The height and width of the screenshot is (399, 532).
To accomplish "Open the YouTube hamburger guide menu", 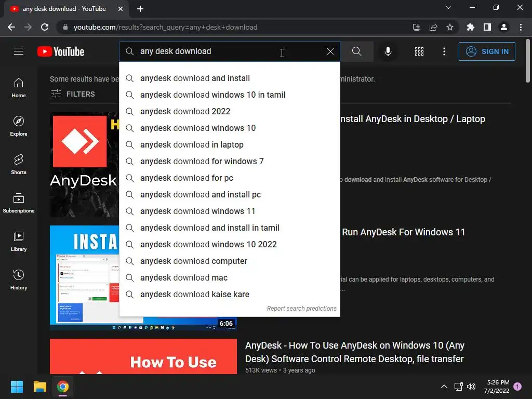I will [19, 51].
